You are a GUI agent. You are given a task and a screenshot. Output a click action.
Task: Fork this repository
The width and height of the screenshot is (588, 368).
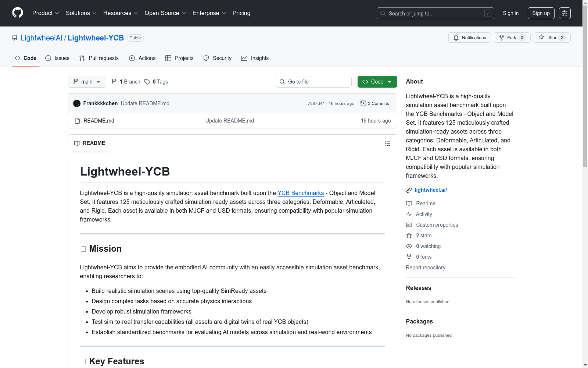click(512, 38)
